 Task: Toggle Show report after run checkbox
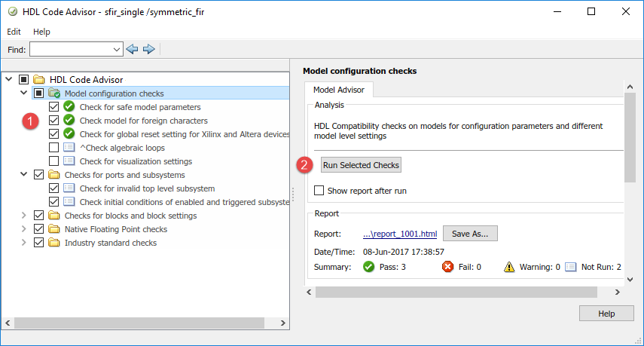click(x=319, y=191)
